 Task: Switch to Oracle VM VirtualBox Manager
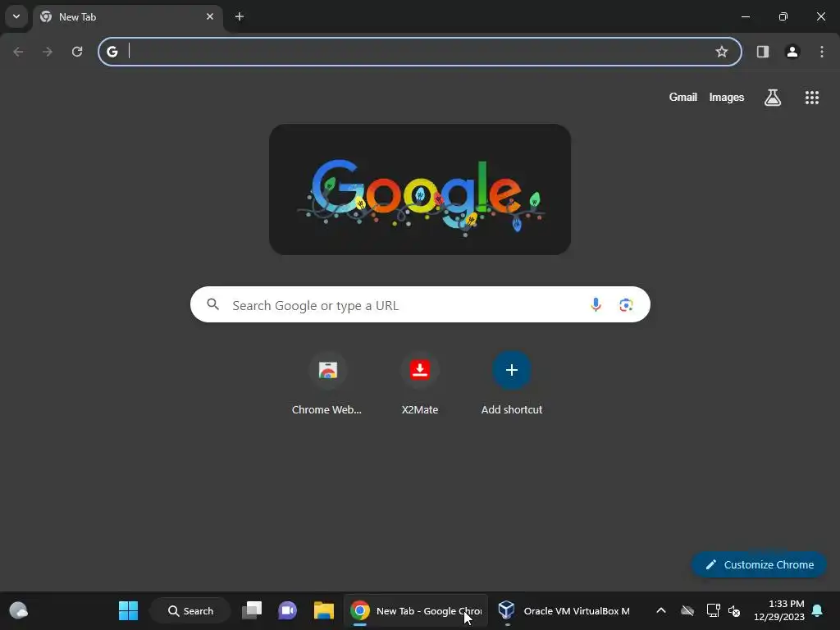tap(564, 610)
